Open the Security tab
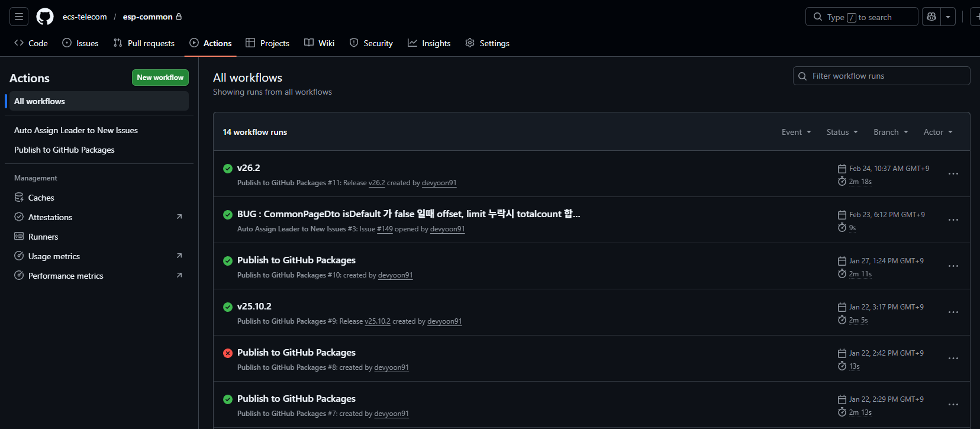Viewport: 980px width, 429px height. [x=371, y=43]
